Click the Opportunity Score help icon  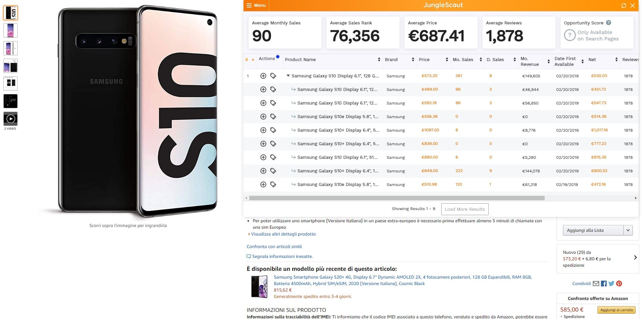point(608,23)
